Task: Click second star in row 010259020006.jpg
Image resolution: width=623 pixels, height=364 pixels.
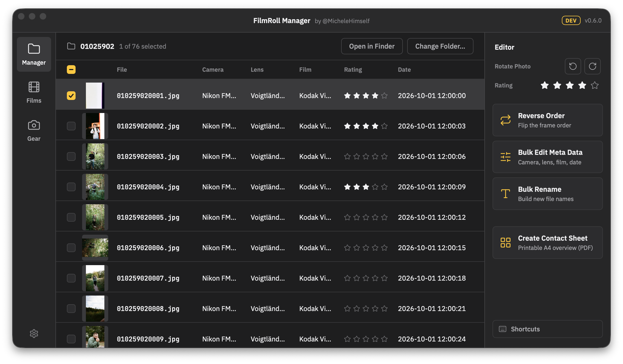Action: [x=357, y=248]
